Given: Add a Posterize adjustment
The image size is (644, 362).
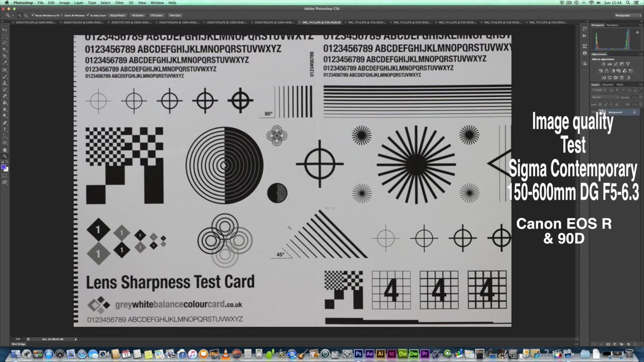Looking at the screenshot, I should 609,77.
